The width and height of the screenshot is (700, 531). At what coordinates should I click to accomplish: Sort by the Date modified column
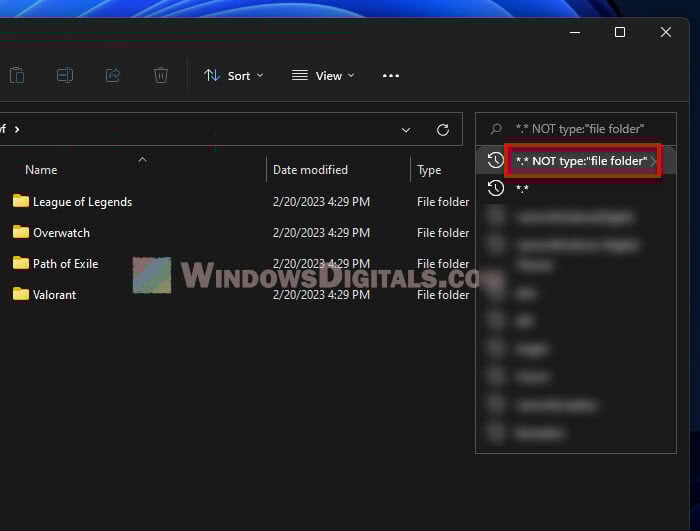(310, 170)
